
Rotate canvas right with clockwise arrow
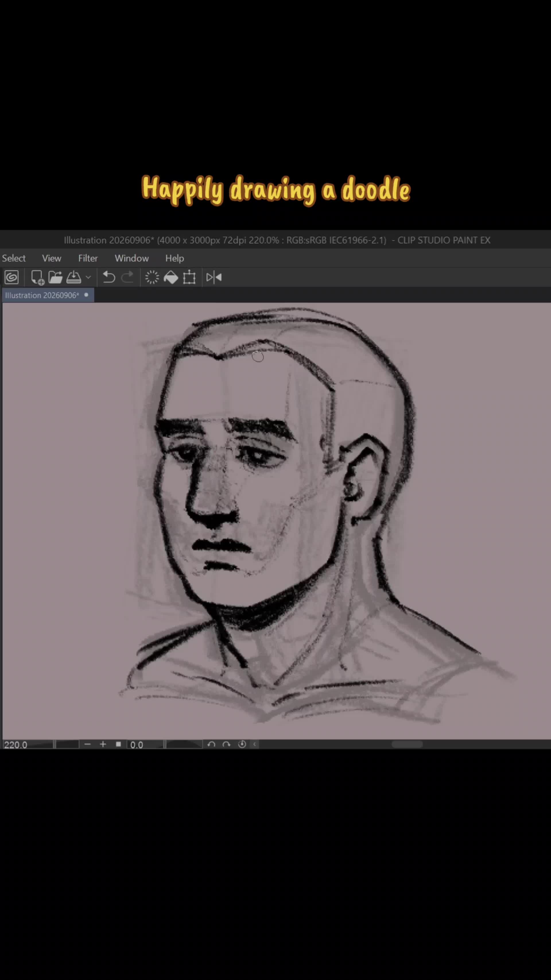(x=226, y=744)
